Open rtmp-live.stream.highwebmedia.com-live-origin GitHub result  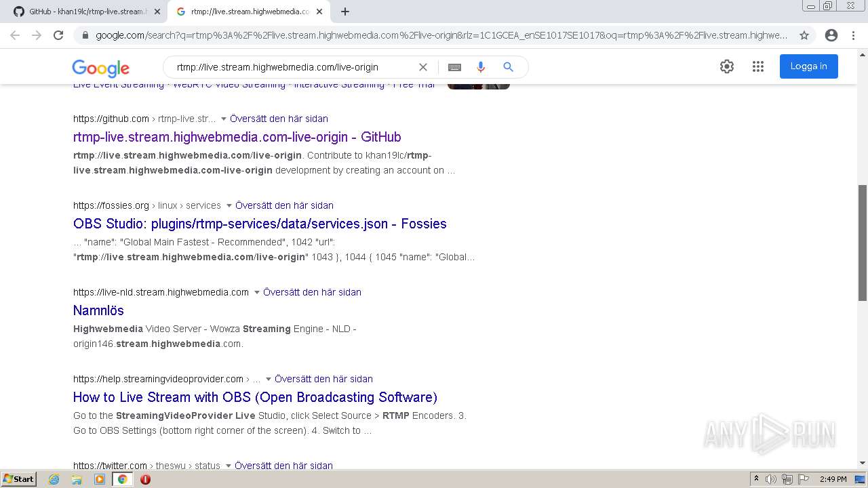pyautogui.click(x=237, y=137)
